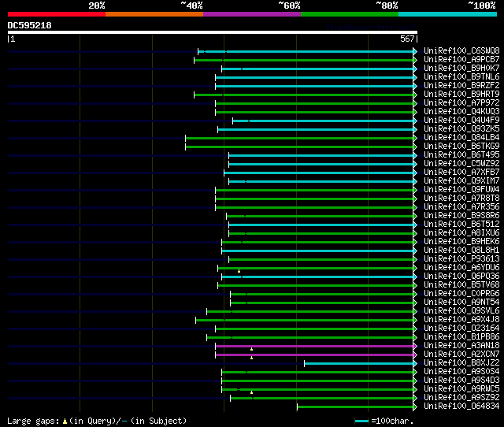
Task: Click the purple alignment bar of UniRef100_A3AN18
Action: pos(314,347)
